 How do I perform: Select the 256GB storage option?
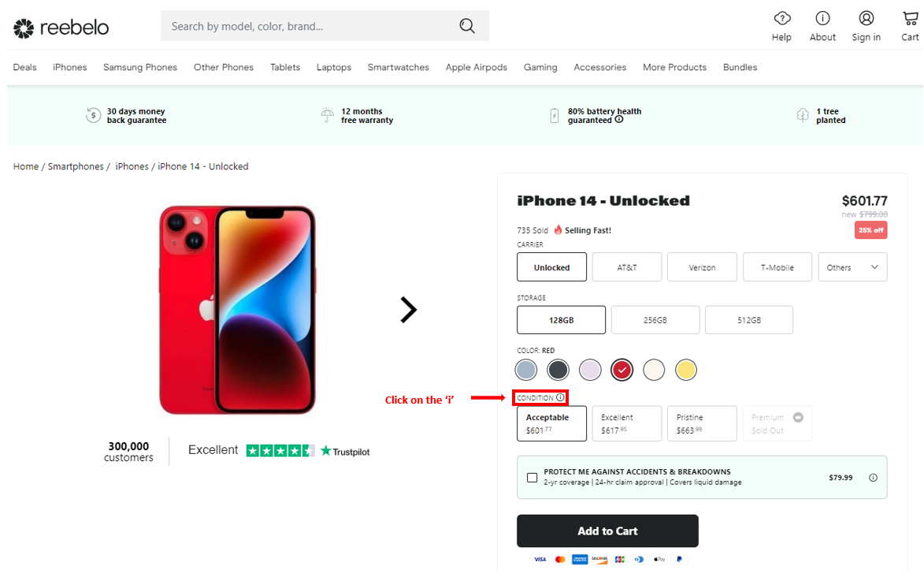[655, 319]
